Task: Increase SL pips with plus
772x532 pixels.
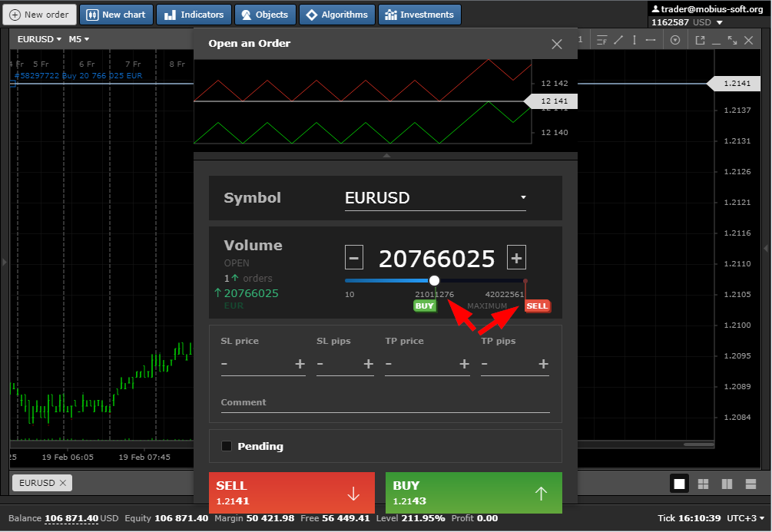Action: [368, 364]
